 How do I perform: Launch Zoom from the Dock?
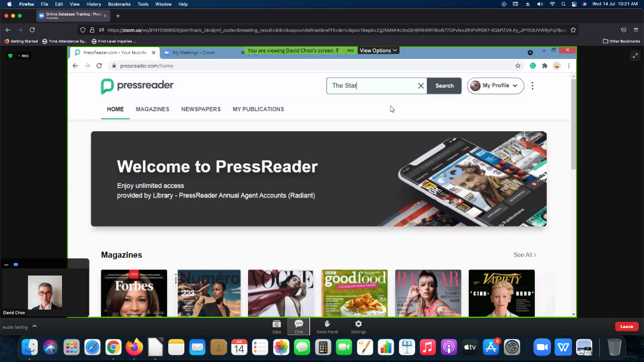[x=541, y=348]
